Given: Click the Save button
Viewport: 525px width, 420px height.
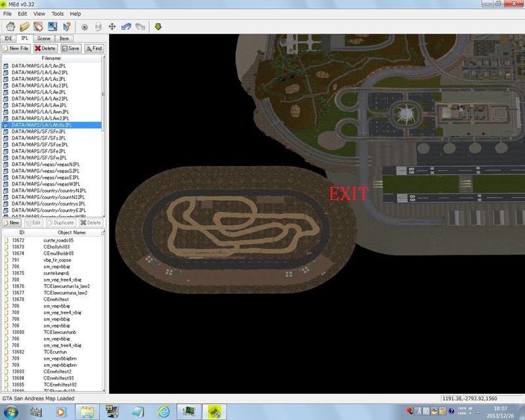Looking at the screenshot, I should (x=71, y=49).
